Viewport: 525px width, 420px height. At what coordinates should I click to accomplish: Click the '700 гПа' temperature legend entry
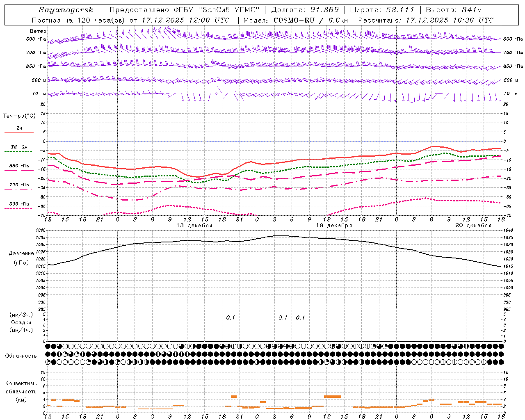(x=19, y=185)
